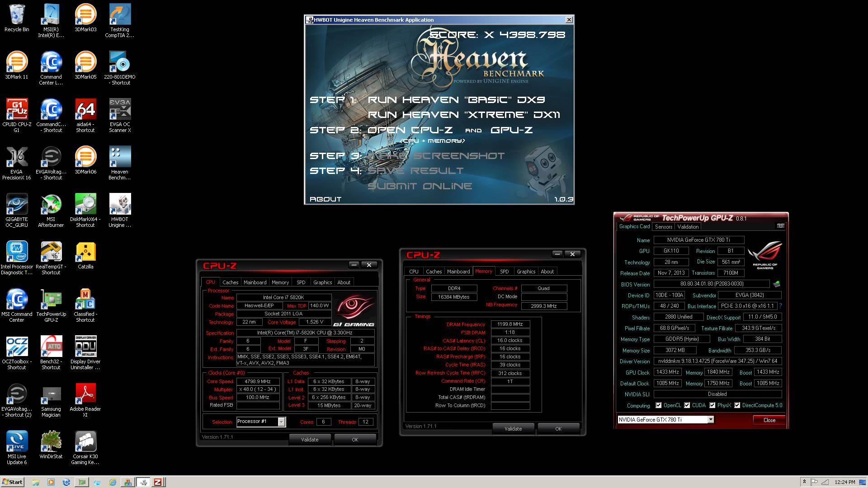Launch 3DMark03 from the desktop
The width and height of the screenshot is (868, 488).
pyautogui.click(x=85, y=18)
